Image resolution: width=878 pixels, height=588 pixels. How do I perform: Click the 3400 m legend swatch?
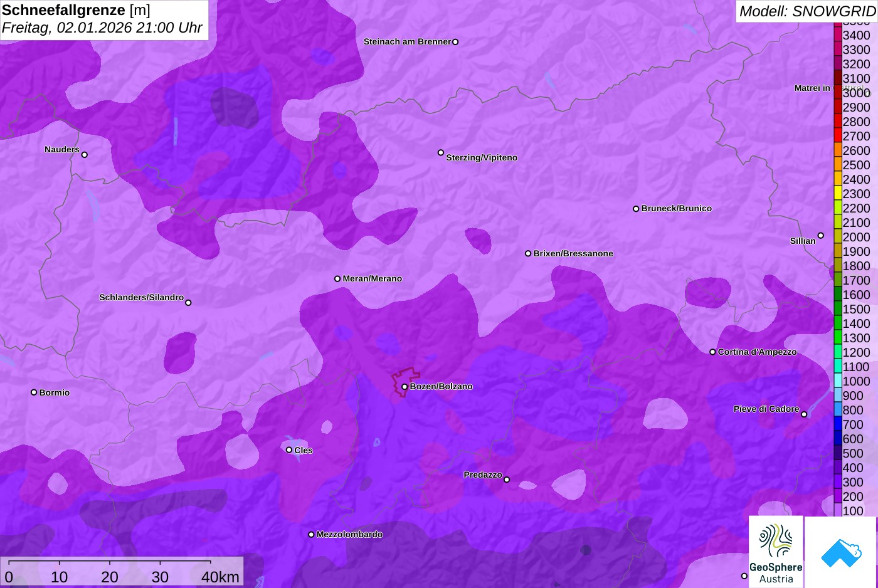838,34
